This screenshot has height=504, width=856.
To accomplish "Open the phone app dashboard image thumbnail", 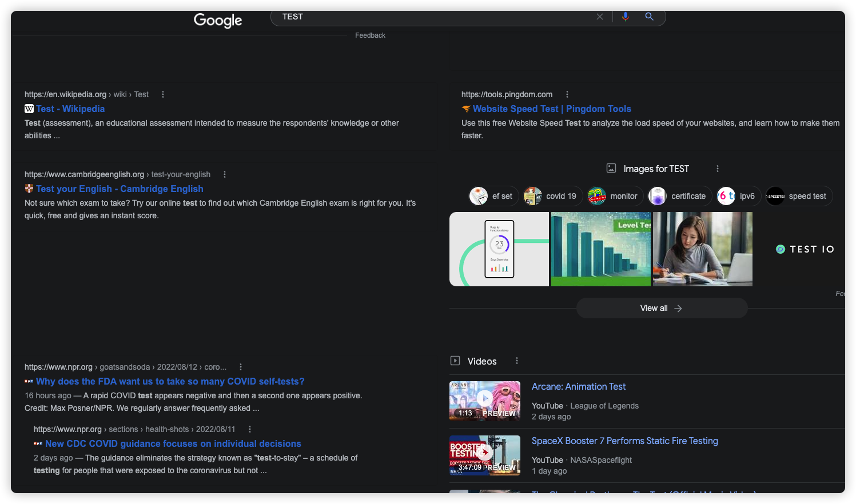I will click(499, 249).
